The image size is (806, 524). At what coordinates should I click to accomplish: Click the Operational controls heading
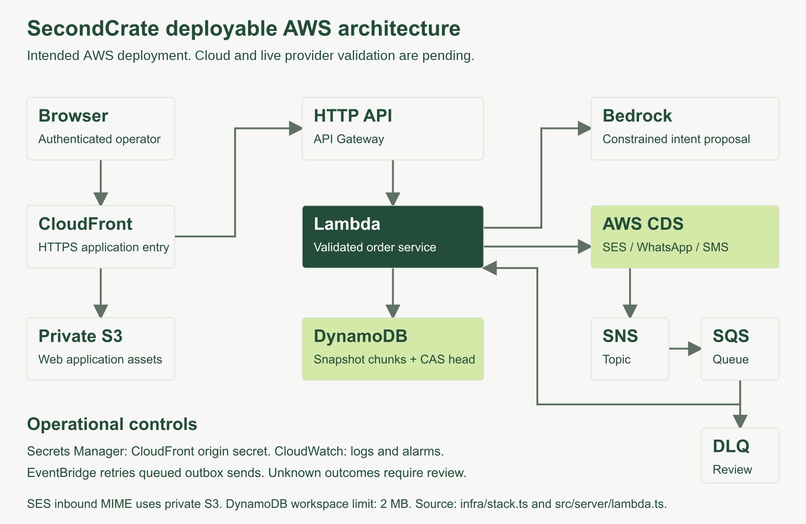(112, 424)
